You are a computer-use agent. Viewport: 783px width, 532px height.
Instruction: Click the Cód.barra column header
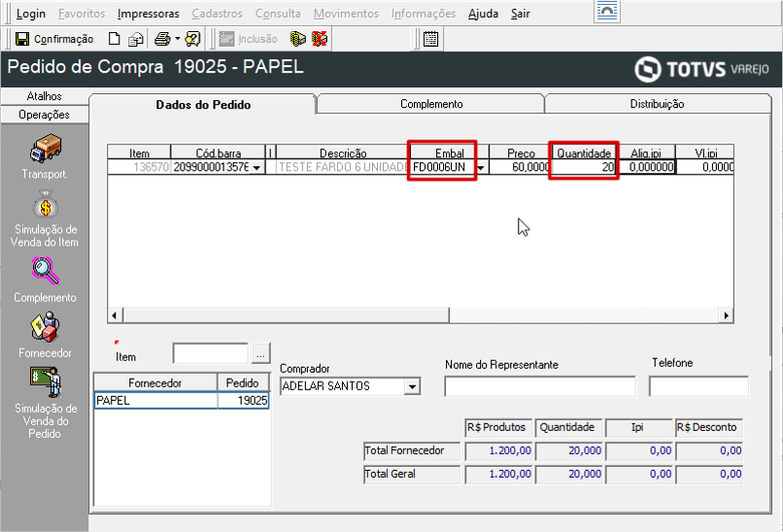point(218,152)
